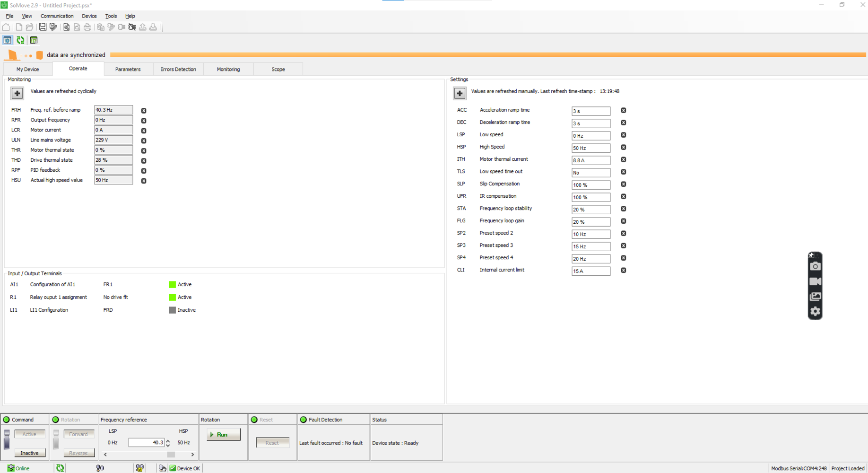Click the frequency reference slider thumb

coord(171,455)
